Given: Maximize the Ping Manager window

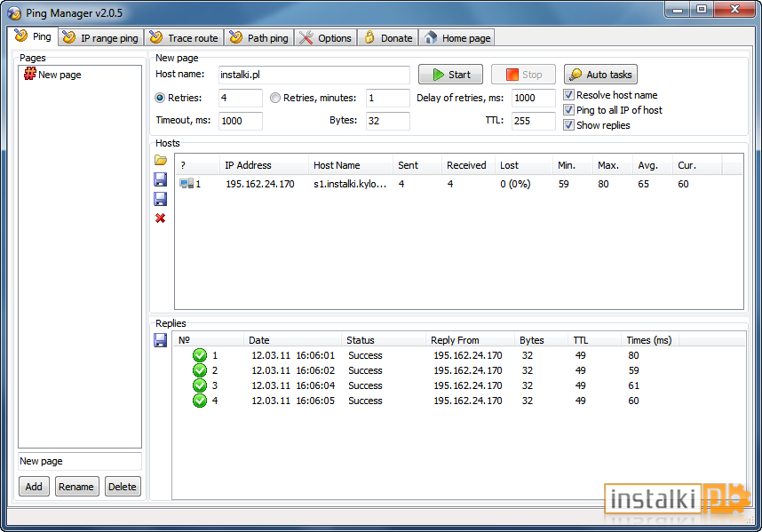Looking at the screenshot, I should point(702,9).
